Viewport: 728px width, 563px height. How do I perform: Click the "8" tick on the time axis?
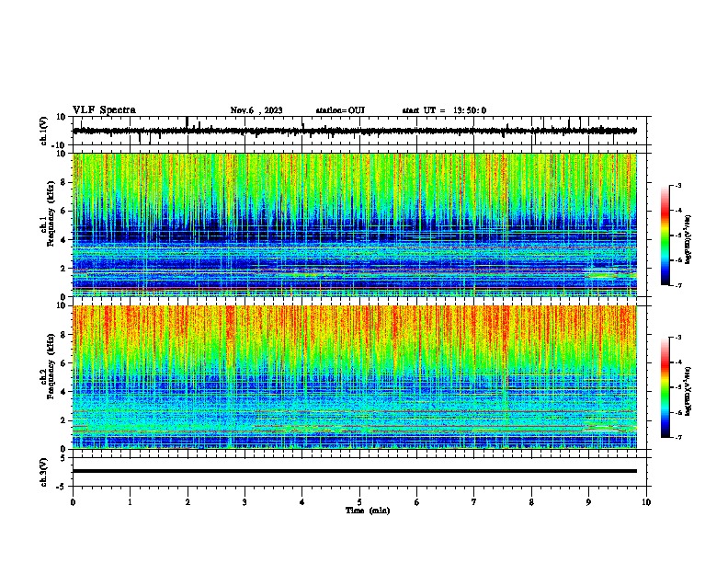531,502
